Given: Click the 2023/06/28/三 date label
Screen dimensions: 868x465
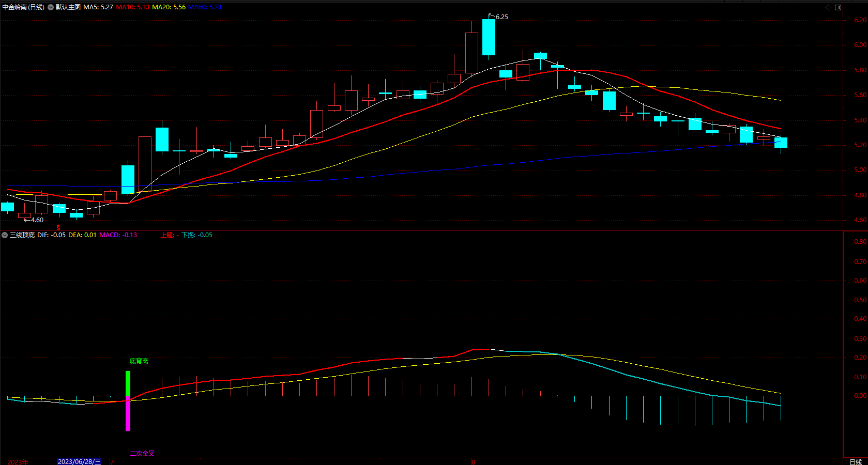Looking at the screenshot, I should (79, 462).
